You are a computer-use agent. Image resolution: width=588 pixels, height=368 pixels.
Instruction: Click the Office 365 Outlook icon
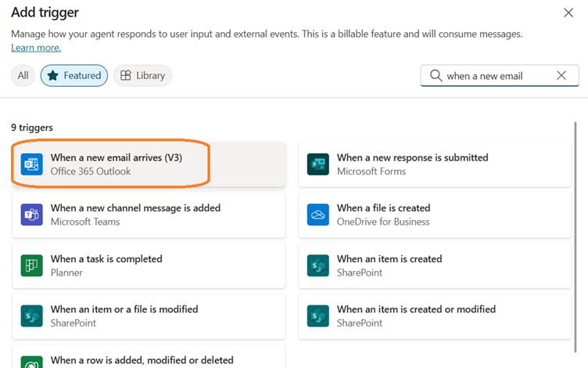tap(32, 164)
